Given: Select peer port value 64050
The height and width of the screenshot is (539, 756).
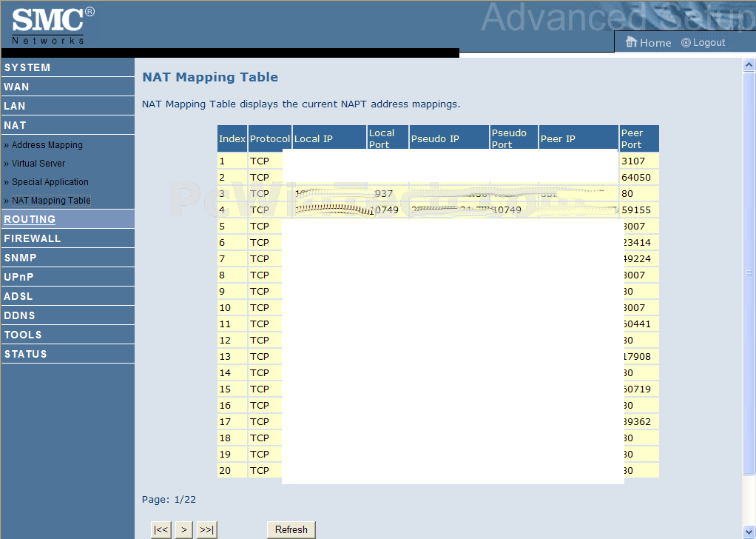Looking at the screenshot, I should pyautogui.click(x=636, y=178).
